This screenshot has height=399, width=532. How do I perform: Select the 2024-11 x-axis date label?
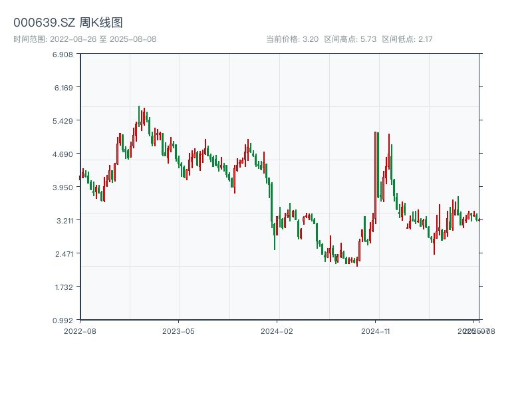(x=376, y=331)
